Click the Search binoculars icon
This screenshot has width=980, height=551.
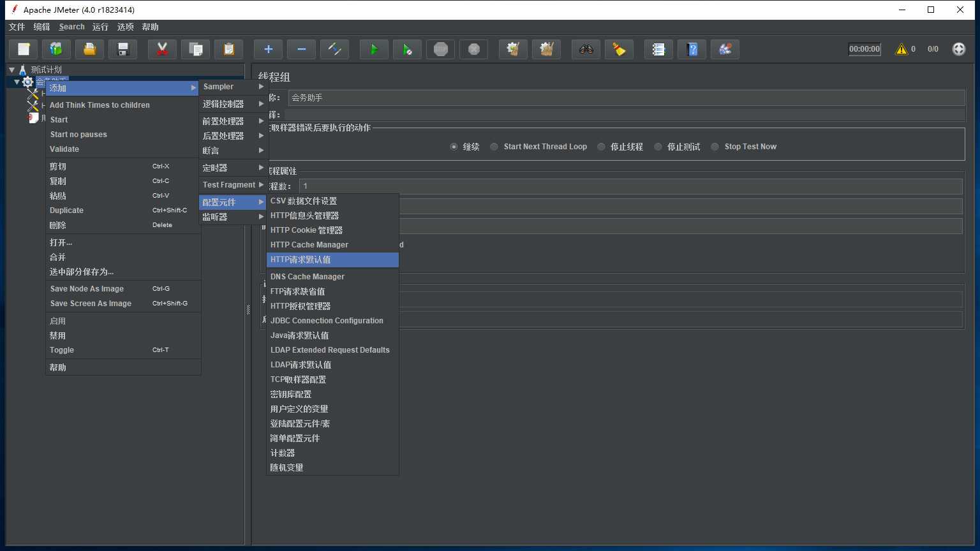coord(586,49)
